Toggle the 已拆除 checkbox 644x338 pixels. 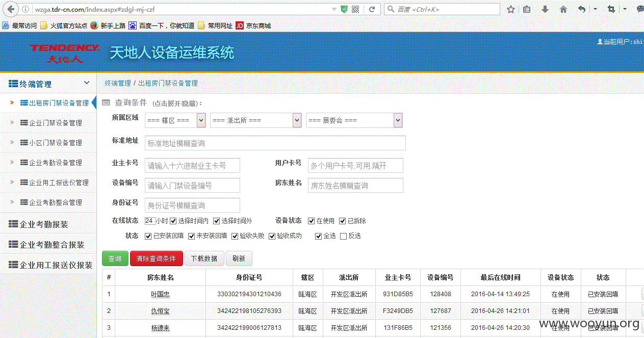click(x=343, y=221)
